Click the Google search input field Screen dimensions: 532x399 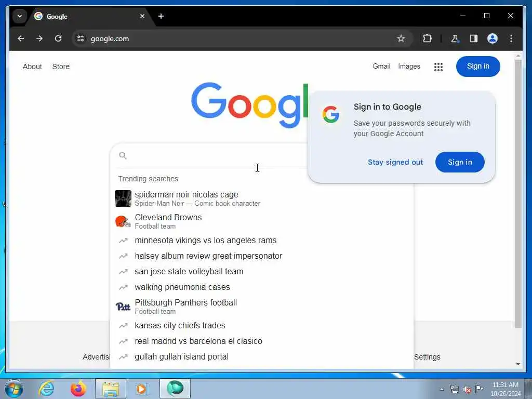(217, 156)
